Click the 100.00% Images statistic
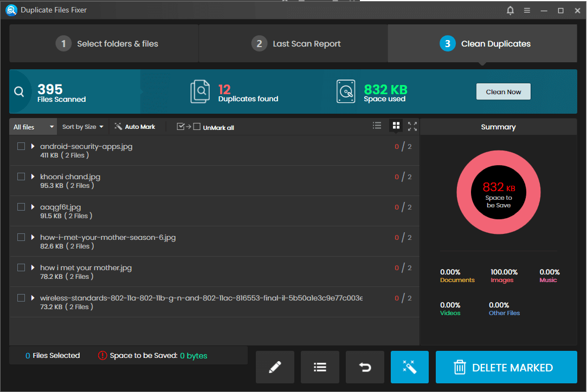 (x=504, y=276)
